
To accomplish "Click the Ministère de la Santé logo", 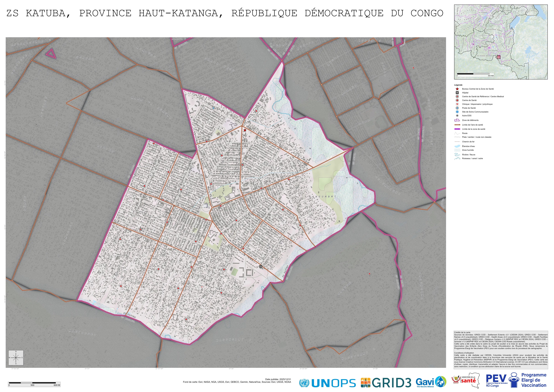I will pos(465,381).
